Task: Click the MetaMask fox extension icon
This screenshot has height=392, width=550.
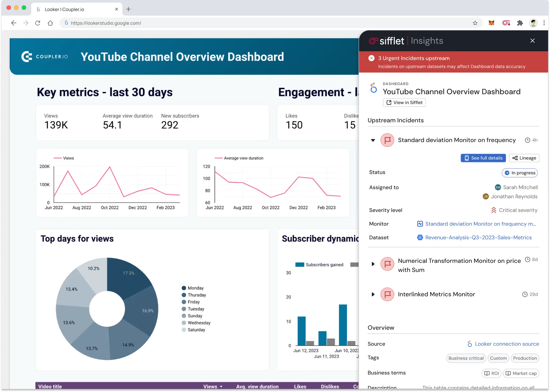Action: tap(492, 23)
